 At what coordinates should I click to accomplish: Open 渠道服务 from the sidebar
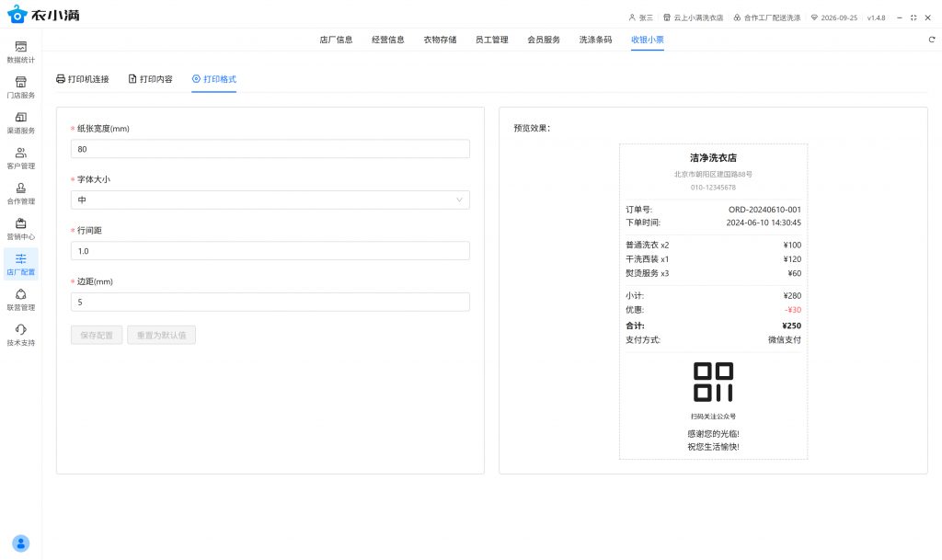tap(20, 122)
